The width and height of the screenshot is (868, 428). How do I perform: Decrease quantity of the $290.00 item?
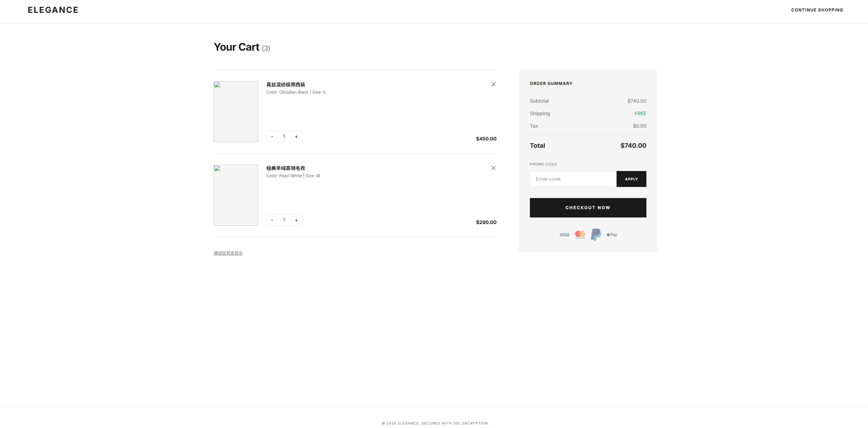(x=272, y=220)
